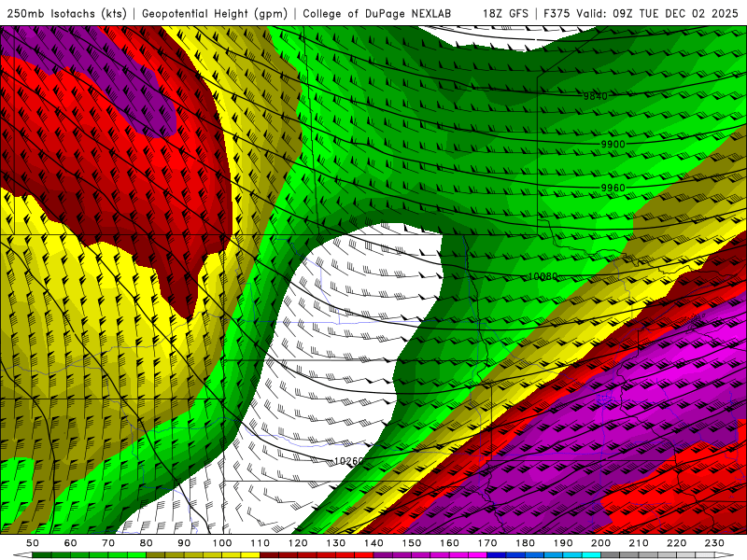Click the '18Z GFS' model run text
The height and width of the screenshot is (560, 747).
pyautogui.click(x=505, y=13)
